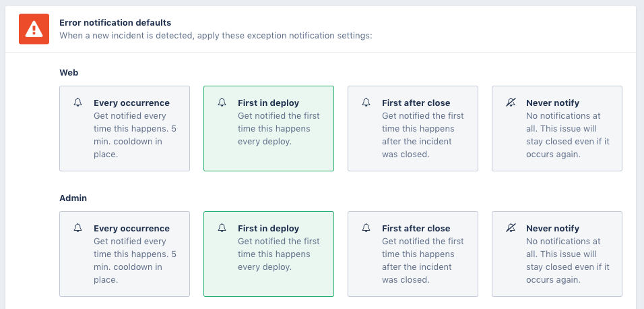
Task: Select Every occurrence option for Admin
Action: pyautogui.click(x=125, y=254)
